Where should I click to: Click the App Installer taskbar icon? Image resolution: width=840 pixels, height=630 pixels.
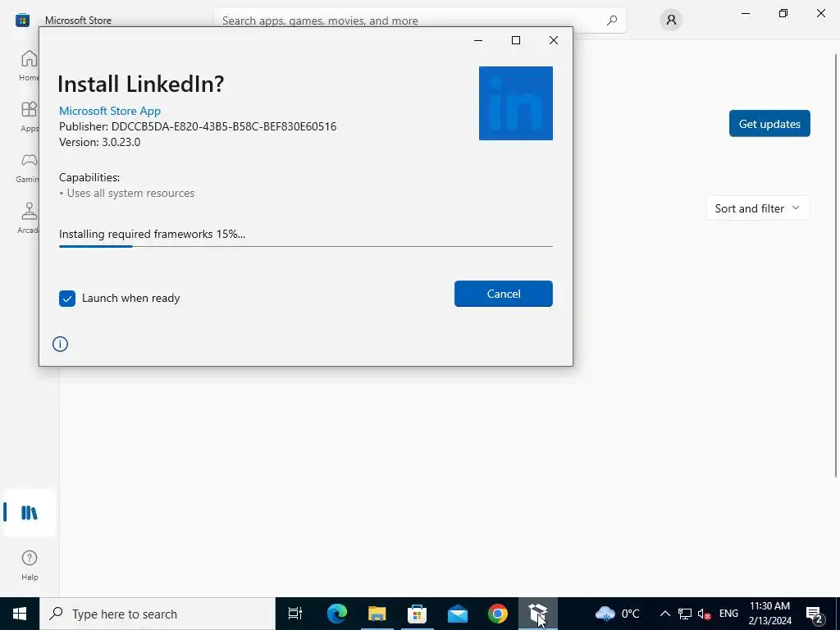coord(538,614)
